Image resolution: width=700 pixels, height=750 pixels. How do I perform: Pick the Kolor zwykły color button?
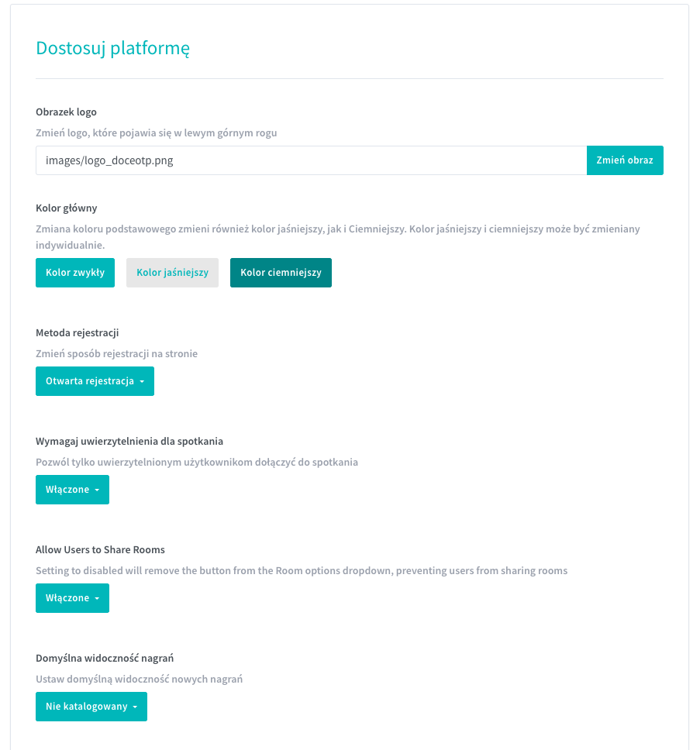75,273
